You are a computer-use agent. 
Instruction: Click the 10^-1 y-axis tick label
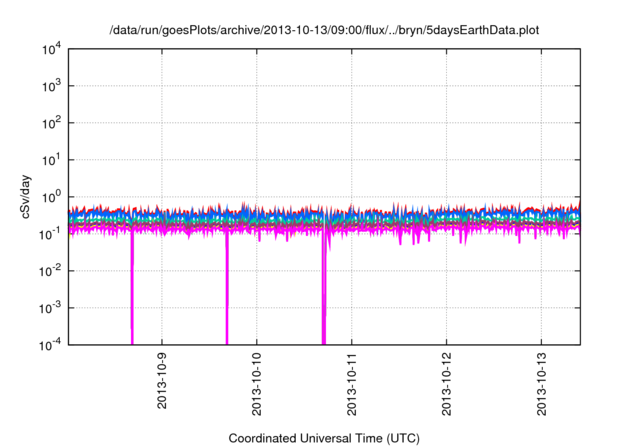coord(52,233)
